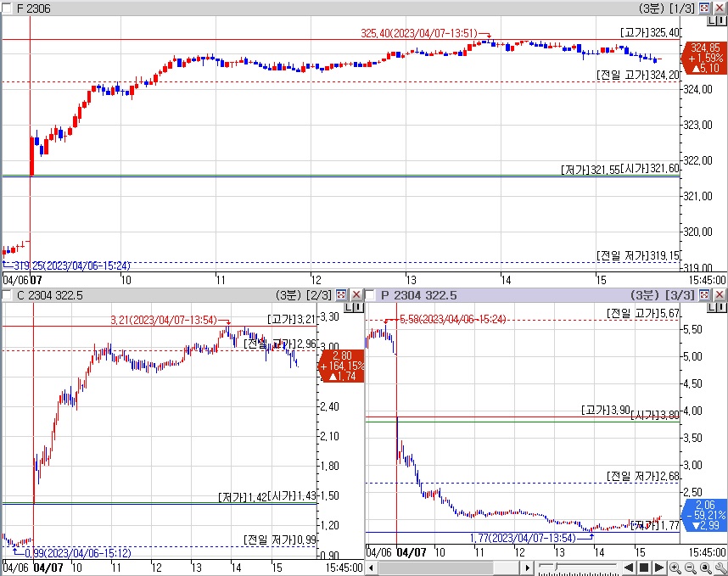This screenshot has width=728, height=576.
Task: Click the I button in F 2306 chart
Action: [x=721, y=21]
